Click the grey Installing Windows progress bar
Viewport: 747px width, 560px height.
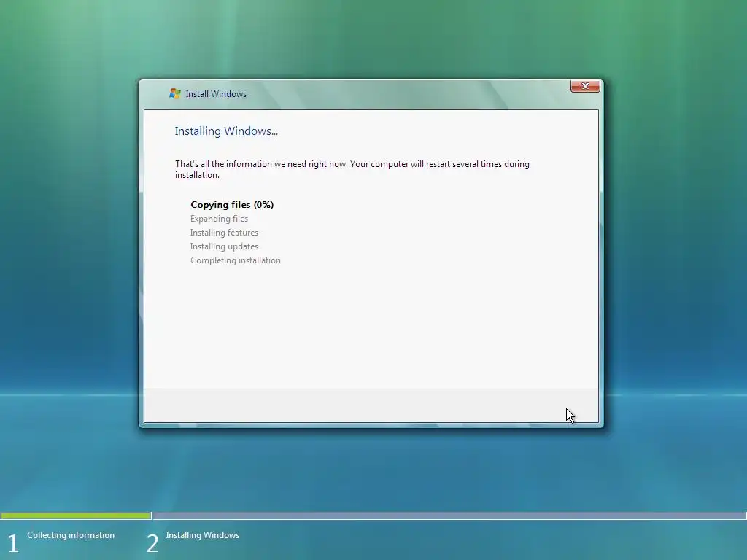[449, 516]
